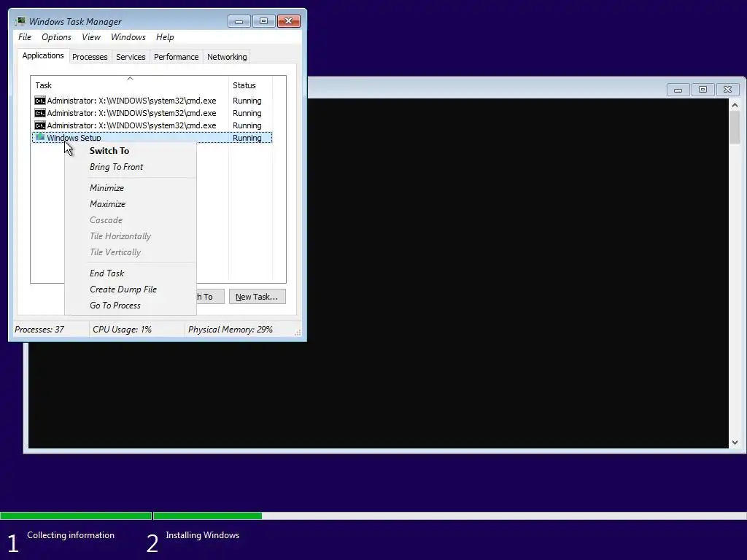
Task: Click the Installing Windows step label
Action: pyautogui.click(x=203, y=535)
